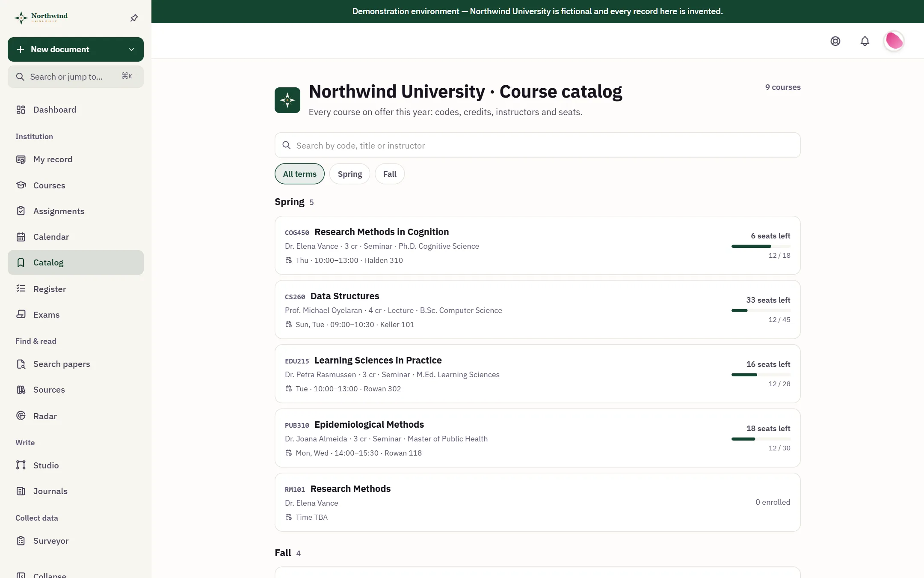Open the Surveyor tool

coord(76,541)
